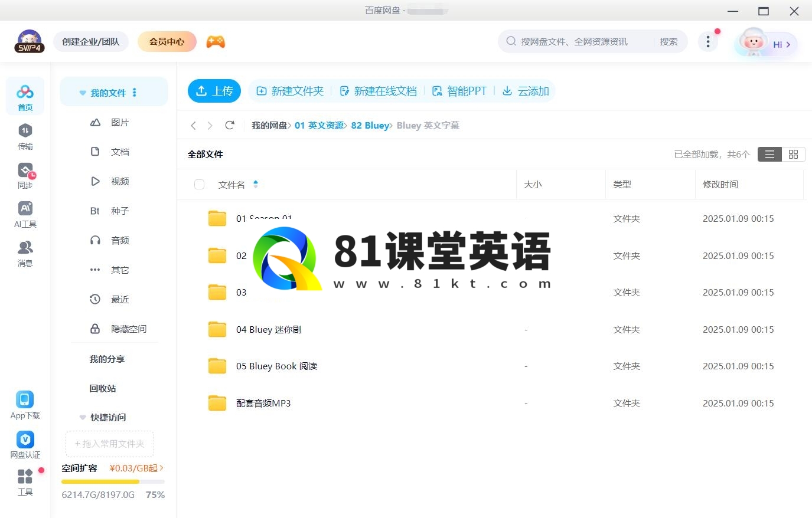Click the 上传 upload button
The image size is (812, 518).
pyautogui.click(x=214, y=91)
